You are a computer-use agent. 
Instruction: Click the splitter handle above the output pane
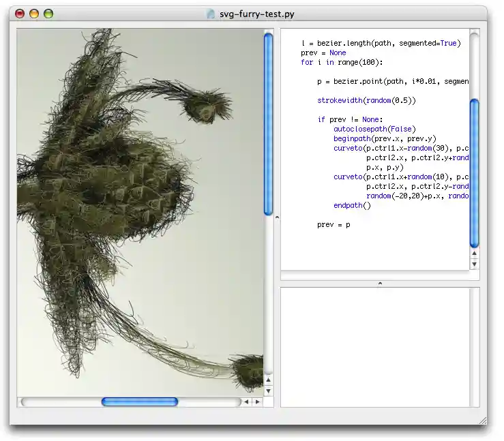pos(380,283)
